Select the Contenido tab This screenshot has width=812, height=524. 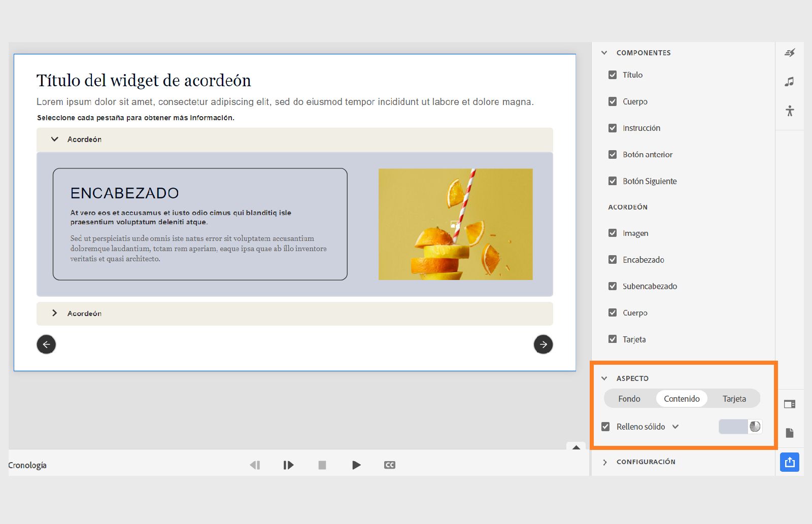click(682, 399)
